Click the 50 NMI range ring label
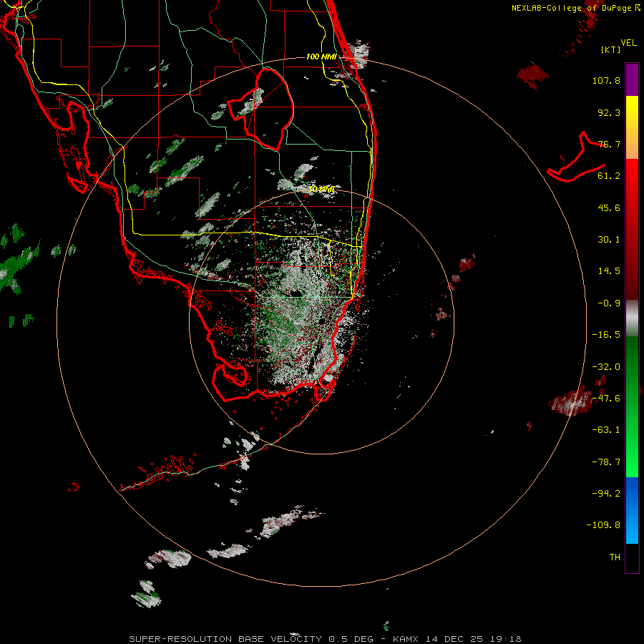The height and width of the screenshot is (644, 644). [x=321, y=190]
